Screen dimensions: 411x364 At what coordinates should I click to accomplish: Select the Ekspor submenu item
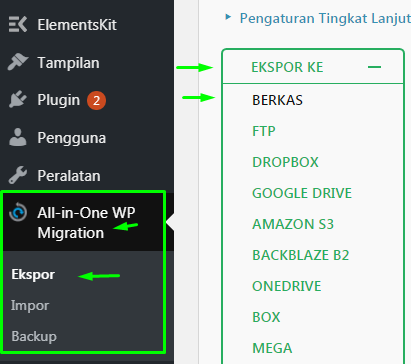(x=33, y=275)
